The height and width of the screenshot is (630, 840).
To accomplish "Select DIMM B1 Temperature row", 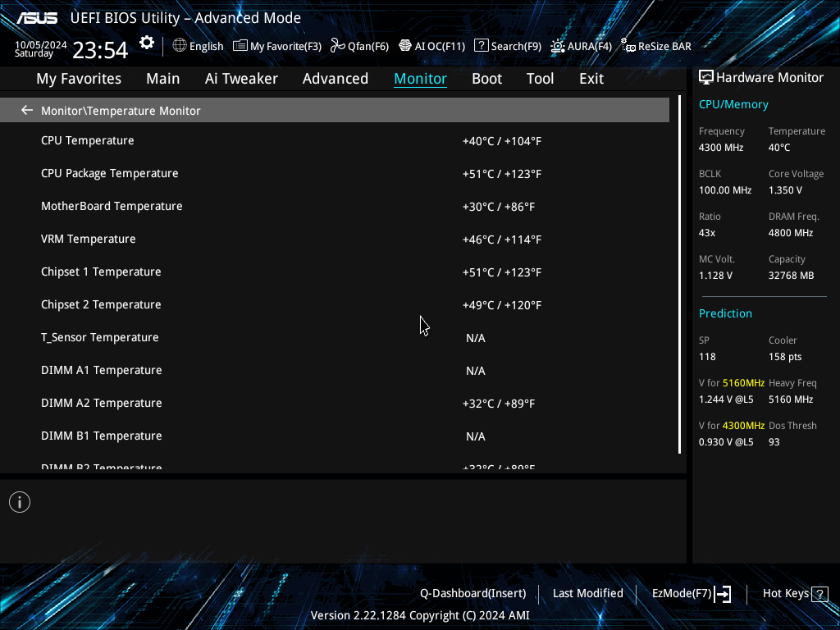I will click(x=335, y=436).
